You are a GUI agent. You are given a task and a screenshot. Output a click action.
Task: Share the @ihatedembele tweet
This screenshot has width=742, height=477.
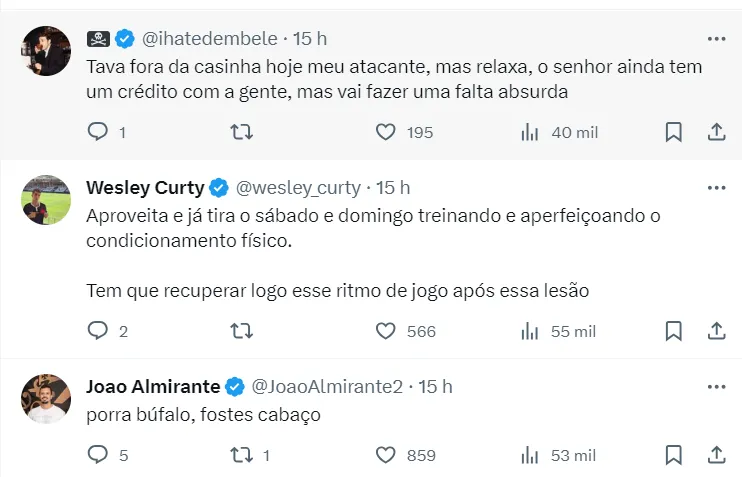716,132
